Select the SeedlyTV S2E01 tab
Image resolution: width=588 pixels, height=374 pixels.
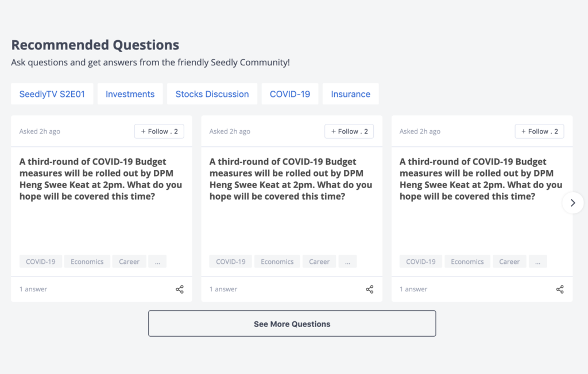tap(52, 94)
